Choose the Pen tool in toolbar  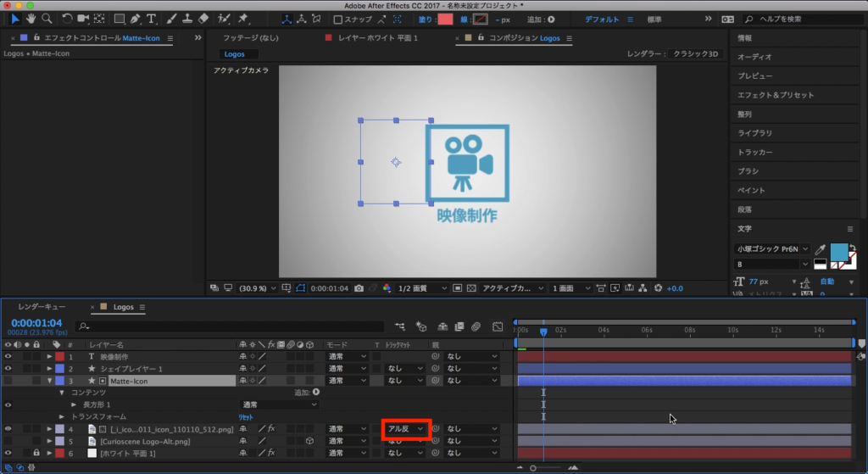tap(135, 19)
